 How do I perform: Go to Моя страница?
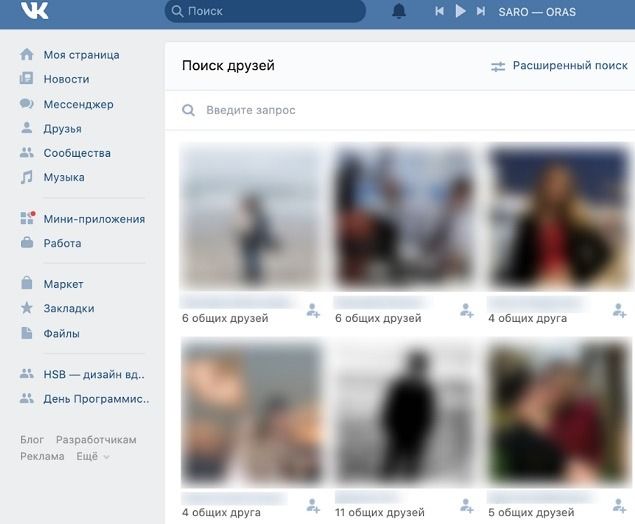(81, 55)
